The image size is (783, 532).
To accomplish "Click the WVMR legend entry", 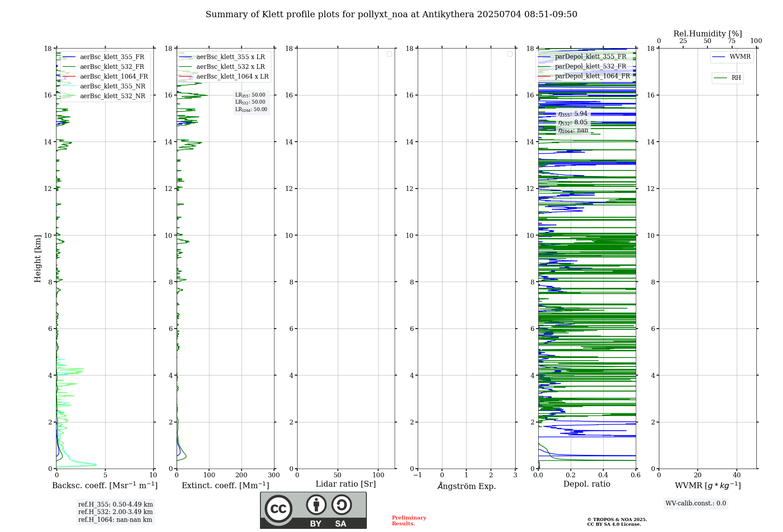I will coord(732,57).
